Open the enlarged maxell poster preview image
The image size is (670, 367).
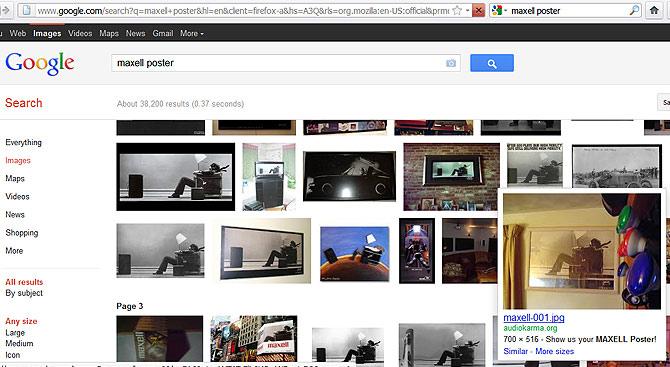coord(582,251)
